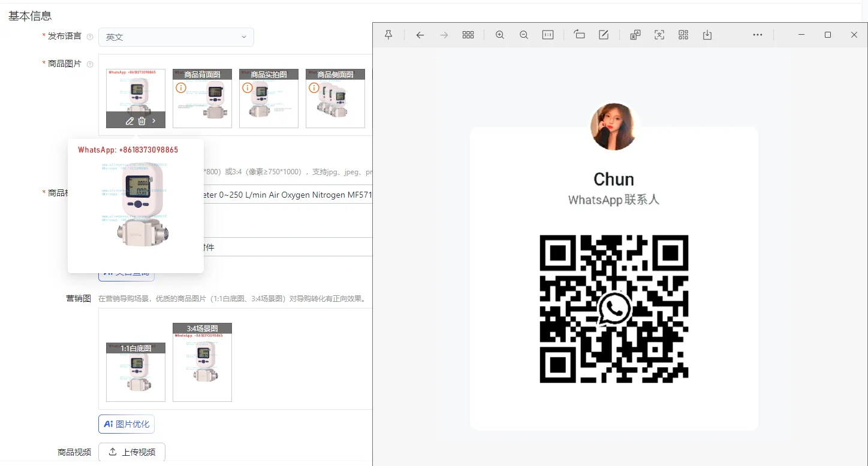Click the 基本信息 section heading

(x=30, y=16)
